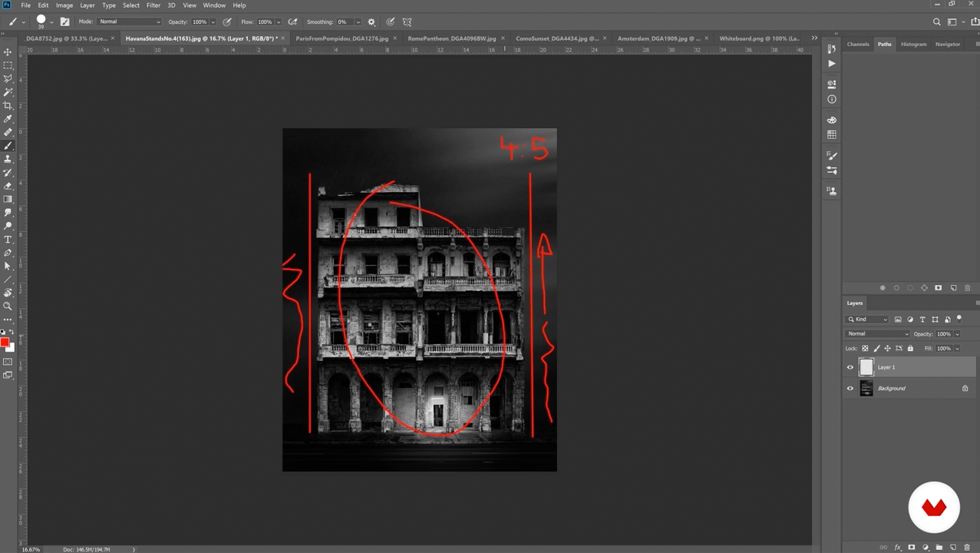The height and width of the screenshot is (553, 980).
Task: Select the Eraser tool
Action: point(8,186)
